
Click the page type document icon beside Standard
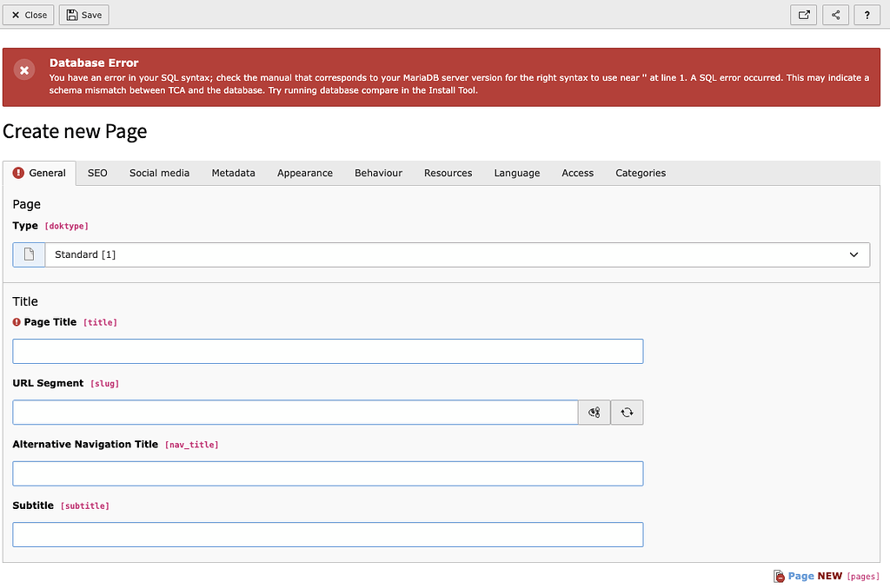(28, 254)
